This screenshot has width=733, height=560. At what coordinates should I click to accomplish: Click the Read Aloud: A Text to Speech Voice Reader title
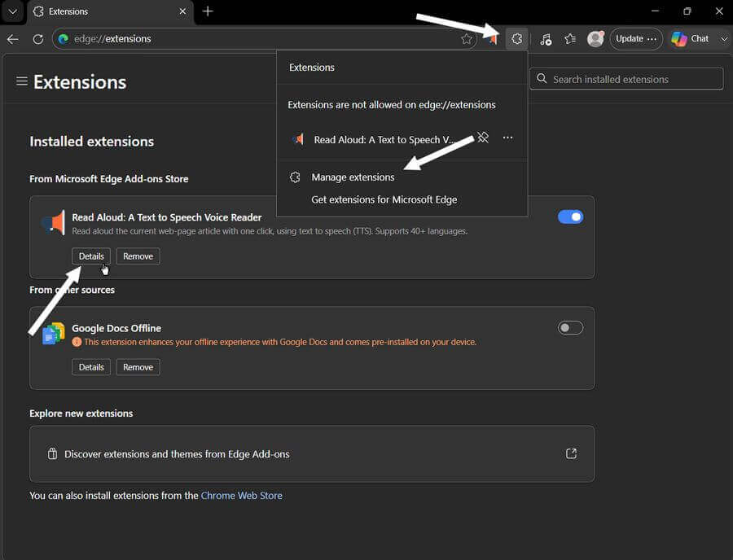click(x=166, y=217)
